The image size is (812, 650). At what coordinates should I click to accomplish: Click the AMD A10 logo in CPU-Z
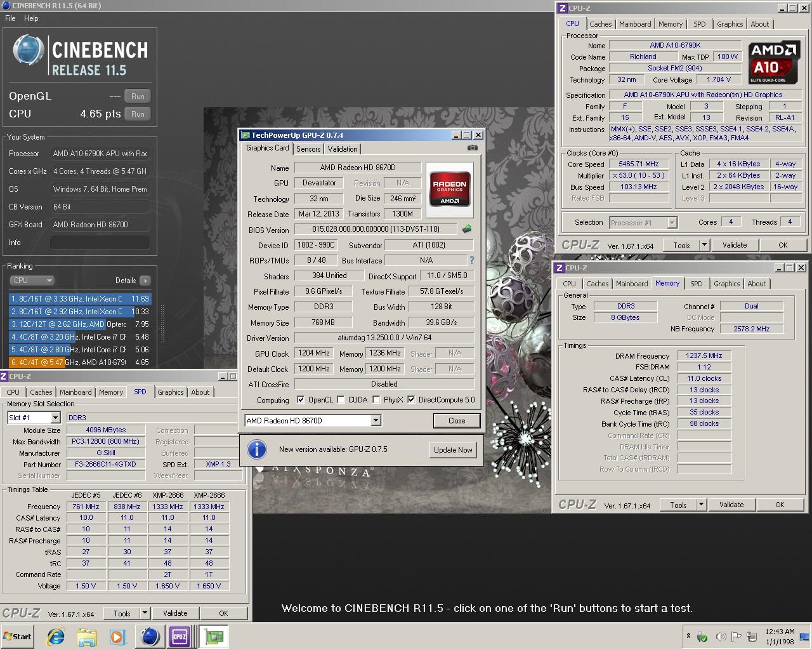(773, 63)
